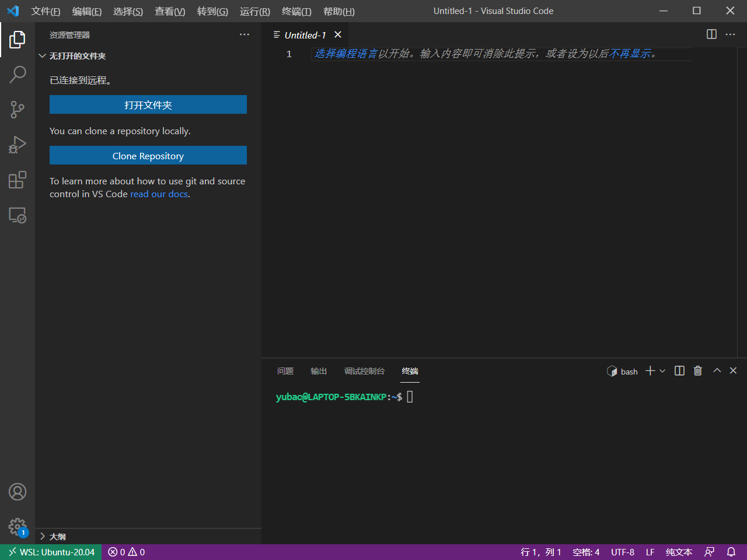Switch to the 调试控制台 panel tab
This screenshot has width=747, height=560.
tap(364, 371)
